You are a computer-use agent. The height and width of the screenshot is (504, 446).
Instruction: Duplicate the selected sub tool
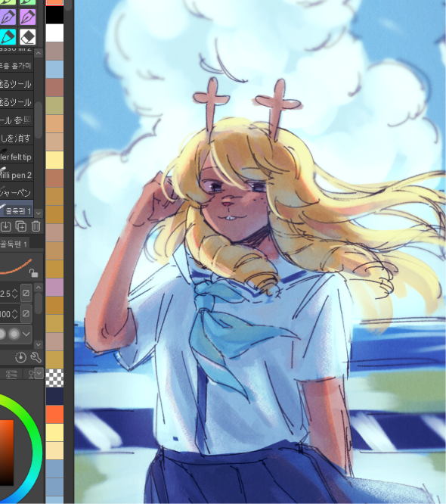pos(21,226)
